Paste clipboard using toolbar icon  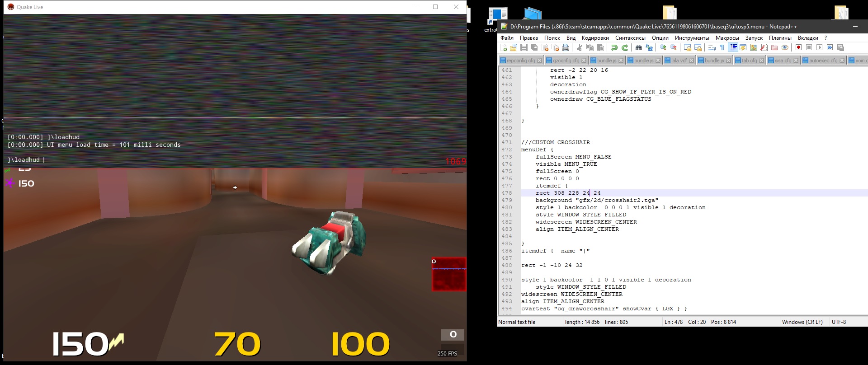(x=600, y=47)
